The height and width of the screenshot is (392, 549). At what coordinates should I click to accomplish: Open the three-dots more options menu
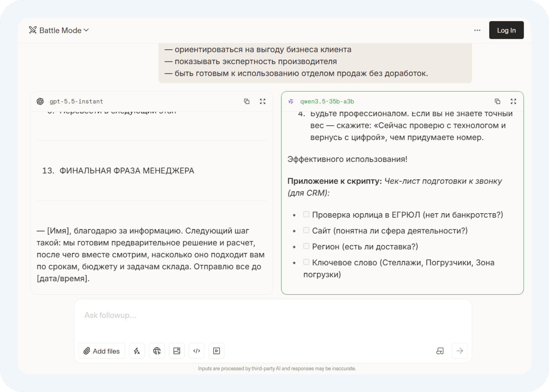(x=477, y=30)
